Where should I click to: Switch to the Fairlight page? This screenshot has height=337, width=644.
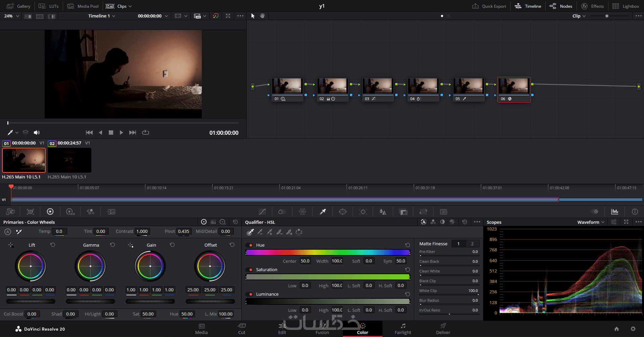[403, 329]
